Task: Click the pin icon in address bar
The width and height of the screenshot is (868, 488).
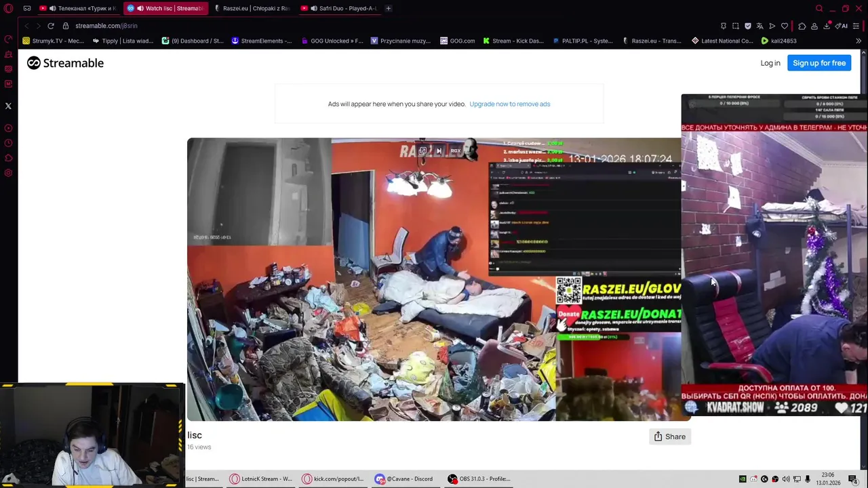Action: tap(724, 26)
